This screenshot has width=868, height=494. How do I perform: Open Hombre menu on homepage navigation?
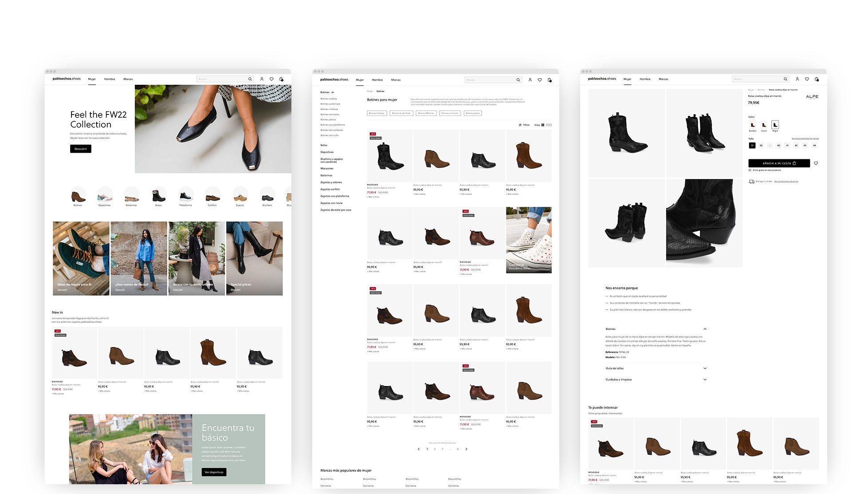(x=110, y=79)
